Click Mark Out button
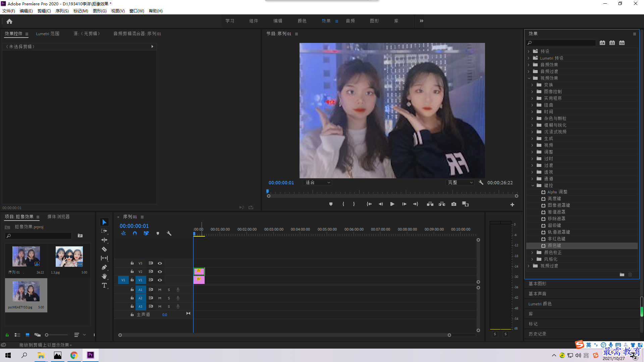The height and width of the screenshot is (362, 644). coord(354,204)
